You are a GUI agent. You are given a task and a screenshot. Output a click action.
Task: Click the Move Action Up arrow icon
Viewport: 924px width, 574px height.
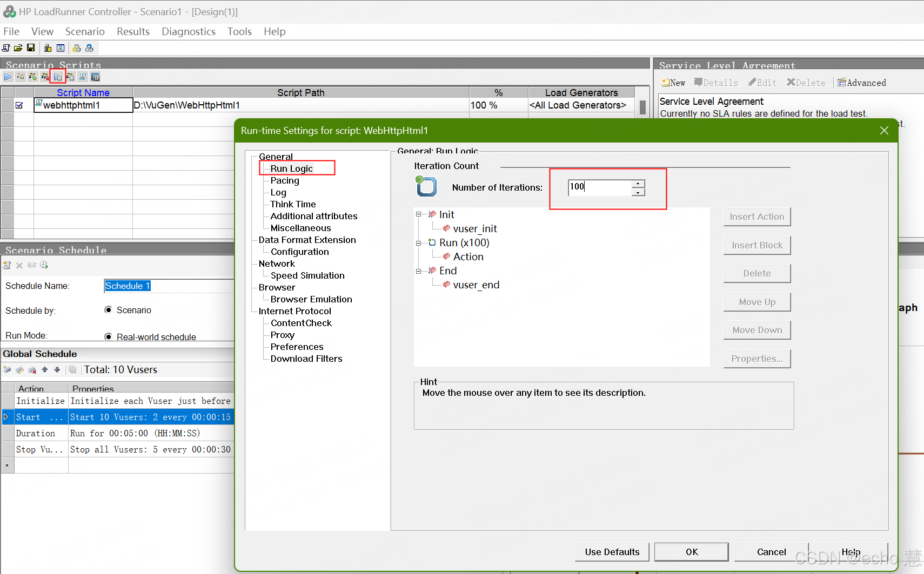[x=44, y=370]
